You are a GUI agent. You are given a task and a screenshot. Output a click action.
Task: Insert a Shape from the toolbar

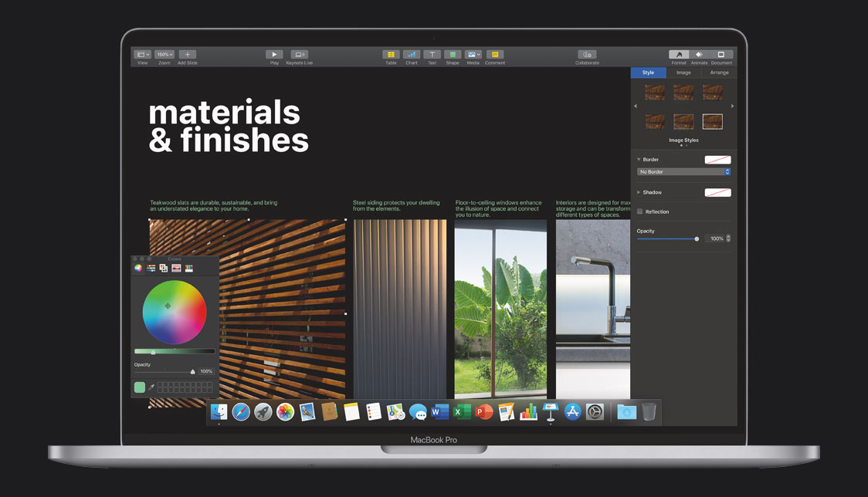[x=453, y=54]
